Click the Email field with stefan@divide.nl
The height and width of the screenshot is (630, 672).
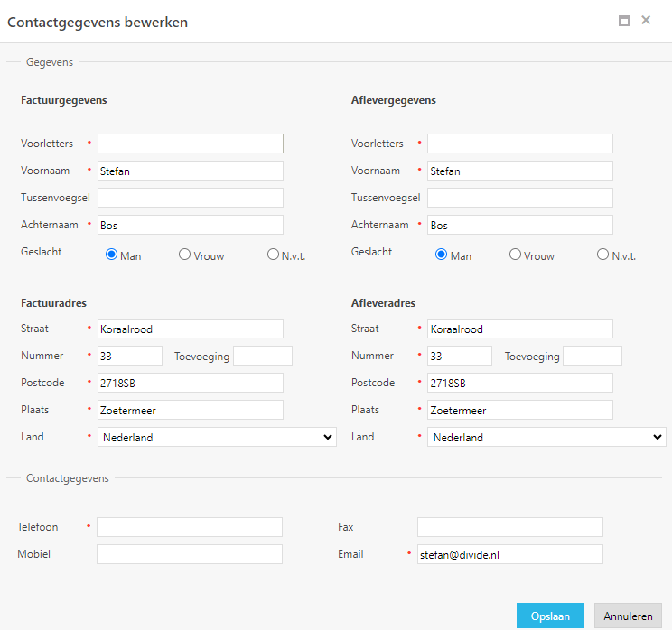pyautogui.click(x=510, y=554)
